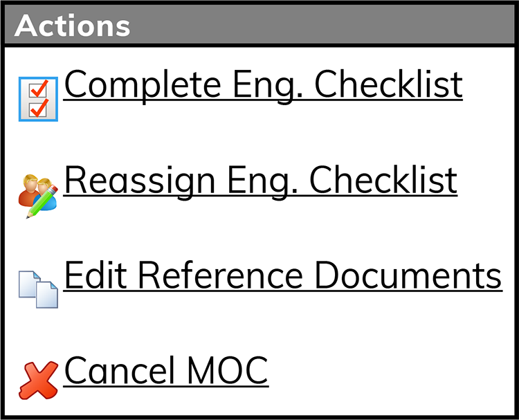Viewport: 519px width, 420px height.
Task: Click the overlapping documents icon
Action: [38, 289]
